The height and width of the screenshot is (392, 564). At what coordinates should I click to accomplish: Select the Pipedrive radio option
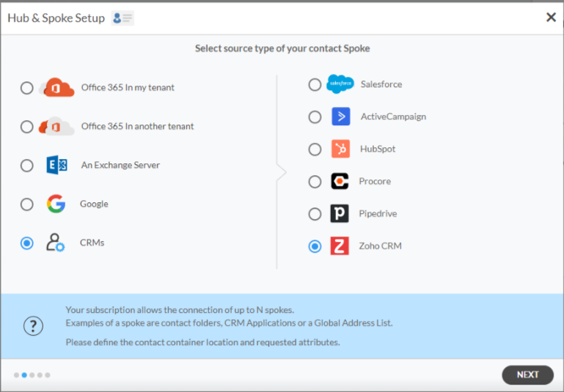pyautogui.click(x=315, y=214)
